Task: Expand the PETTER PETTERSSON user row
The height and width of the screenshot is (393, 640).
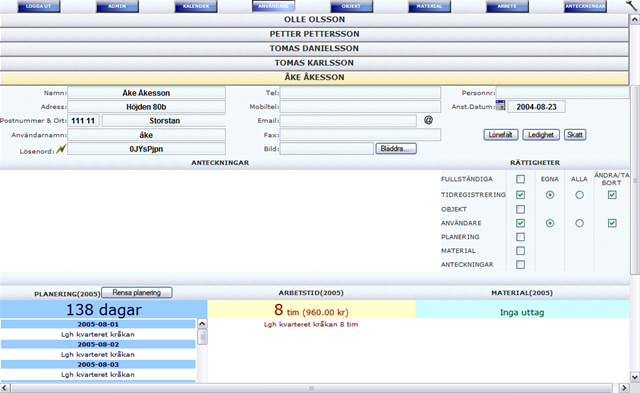Action: point(314,34)
